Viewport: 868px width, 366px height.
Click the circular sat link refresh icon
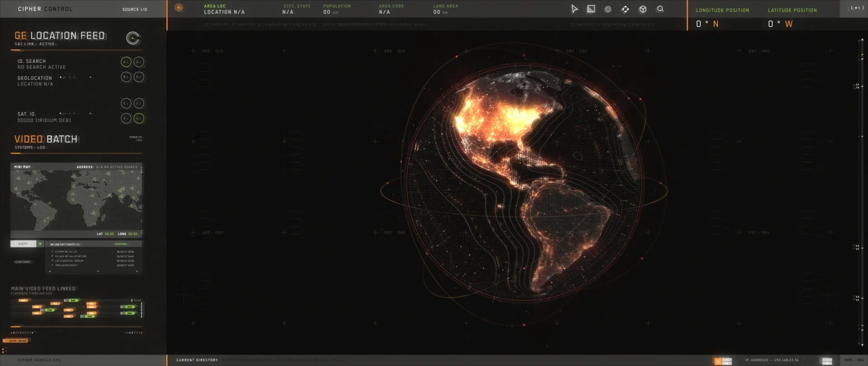(133, 38)
